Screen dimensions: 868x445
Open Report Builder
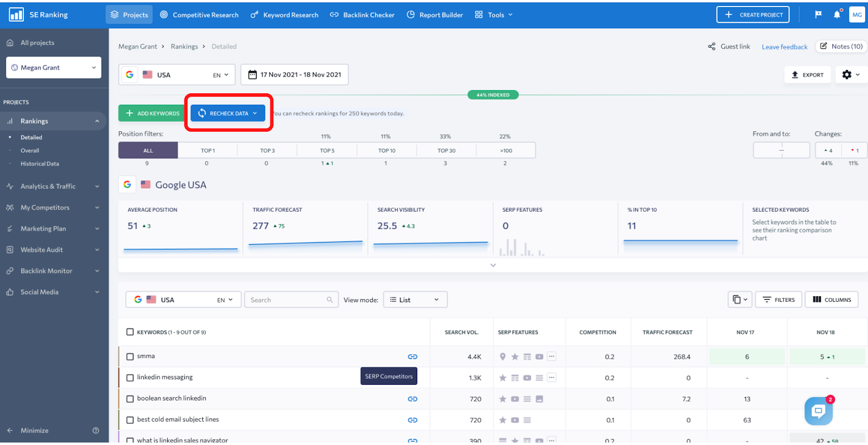[x=435, y=15]
